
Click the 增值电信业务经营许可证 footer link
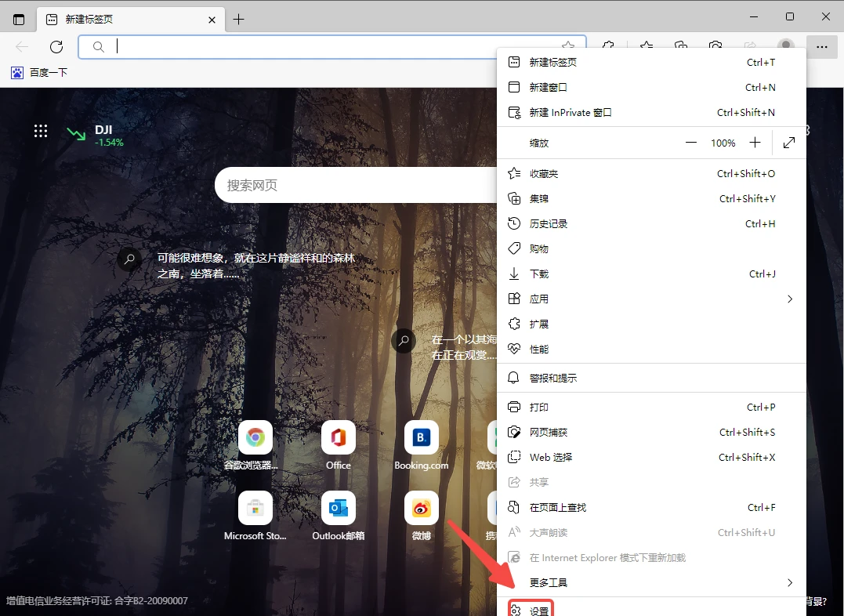(x=97, y=601)
